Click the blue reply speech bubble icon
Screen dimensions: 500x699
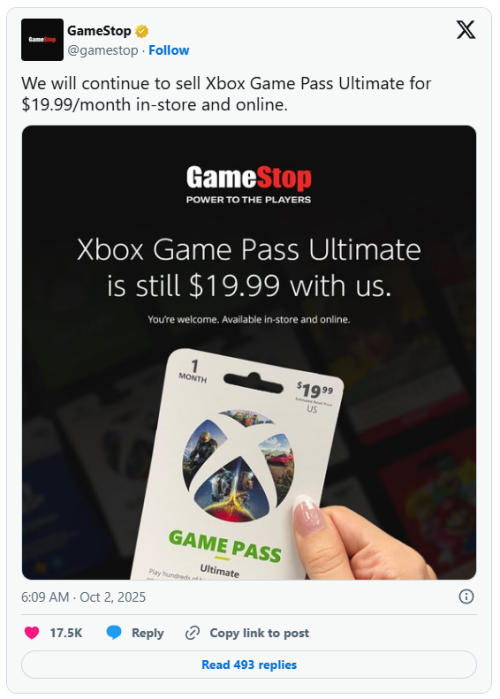(114, 633)
